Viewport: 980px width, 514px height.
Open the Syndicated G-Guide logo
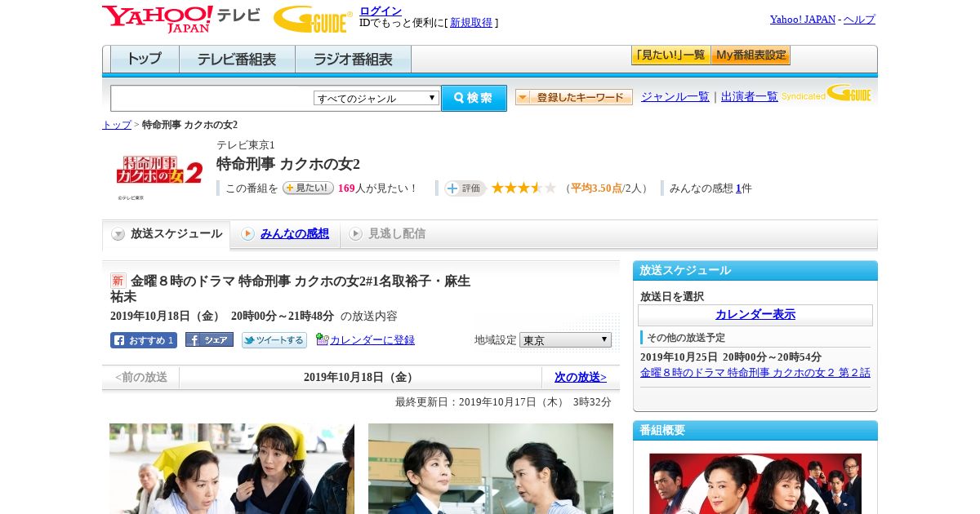(x=826, y=93)
